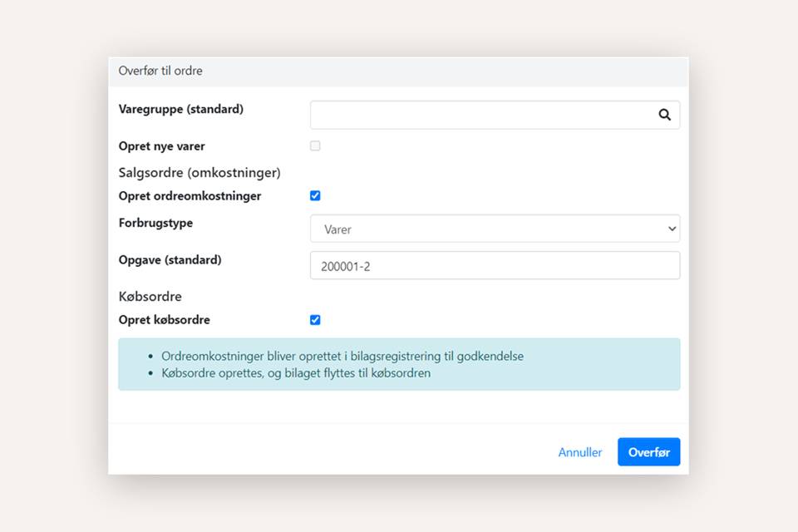Click the Forbrugtype label
798x532 pixels.
click(155, 223)
